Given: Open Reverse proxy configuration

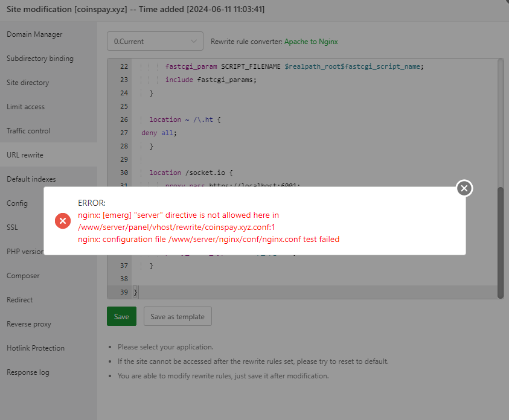Looking at the screenshot, I should (x=29, y=324).
